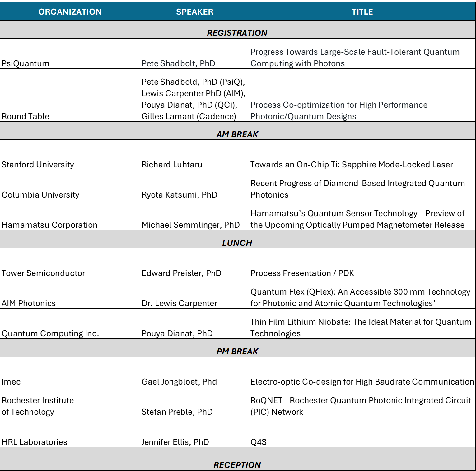This screenshot has width=476, height=471.
Task: Select the RECEPTION section row
Action: 238,459
